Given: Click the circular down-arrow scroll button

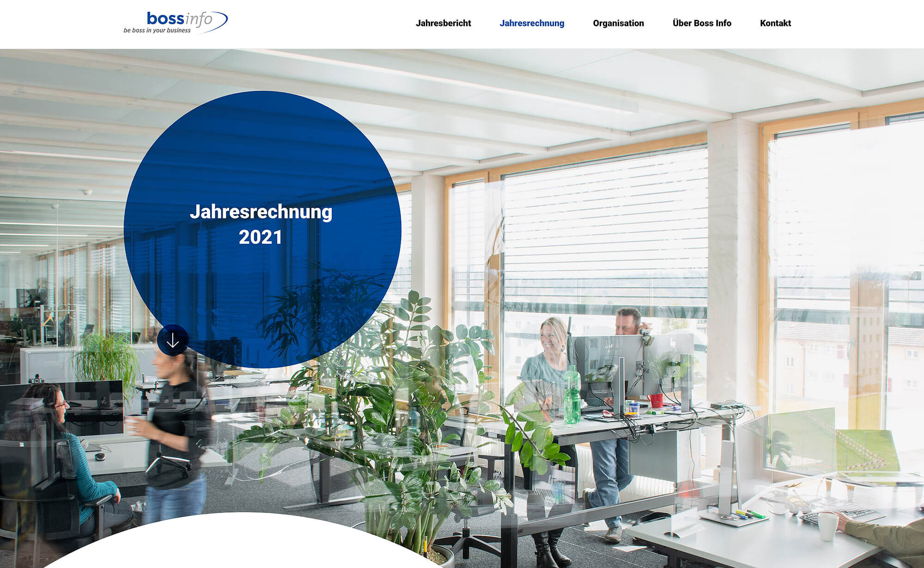Looking at the screenshot, I should pos(173,341).
